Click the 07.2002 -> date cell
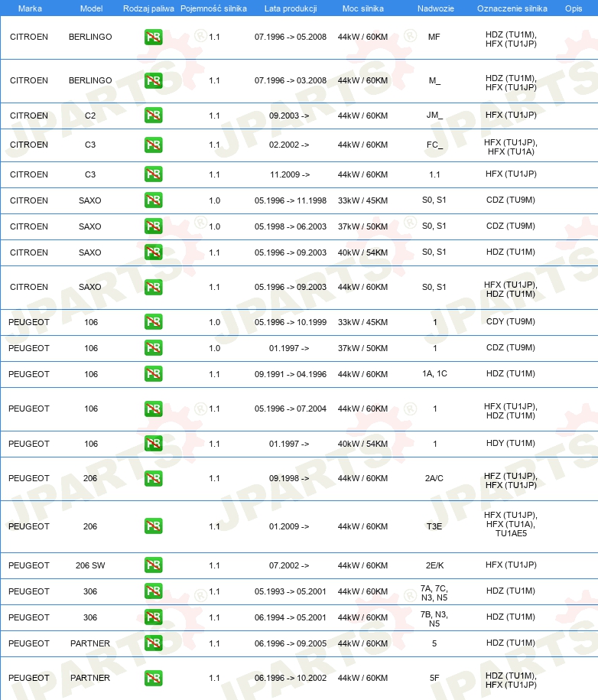Image resolution: width=598 pixels, height=700 pixels. [x=289, y=565]
